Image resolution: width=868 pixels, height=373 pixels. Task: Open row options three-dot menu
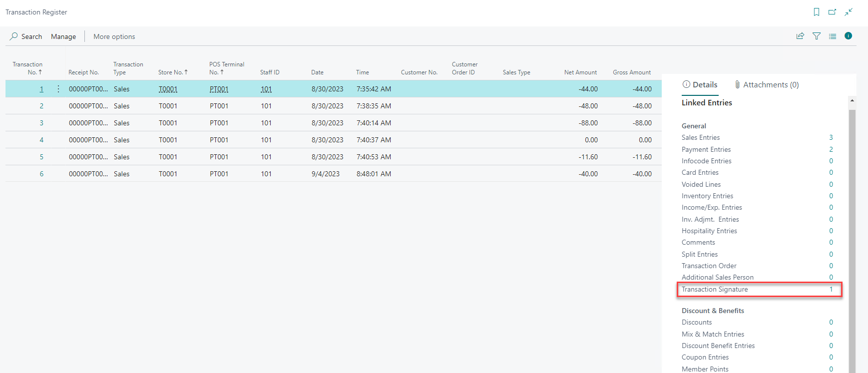(58, 89)
